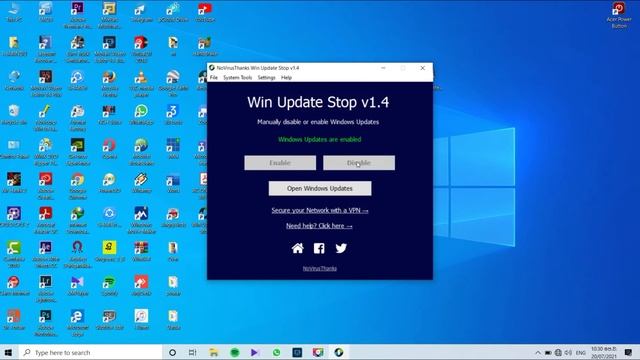Select the Recycle Bin desktop icon
The image size is (640, 360).
14,115
